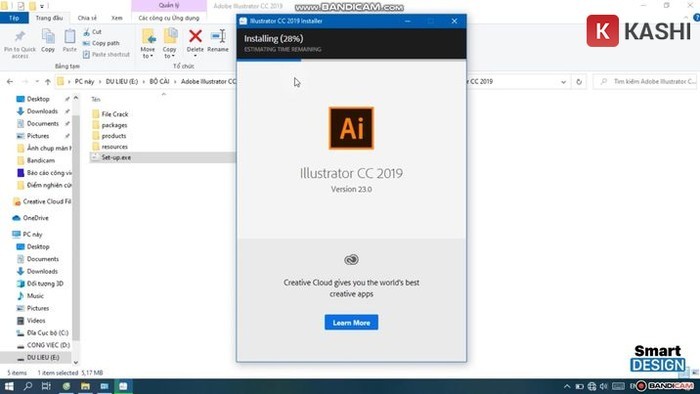Open Các công cụ Ứng dụng tab
This screenshot has width=700, height=394.
coord(169,18)
